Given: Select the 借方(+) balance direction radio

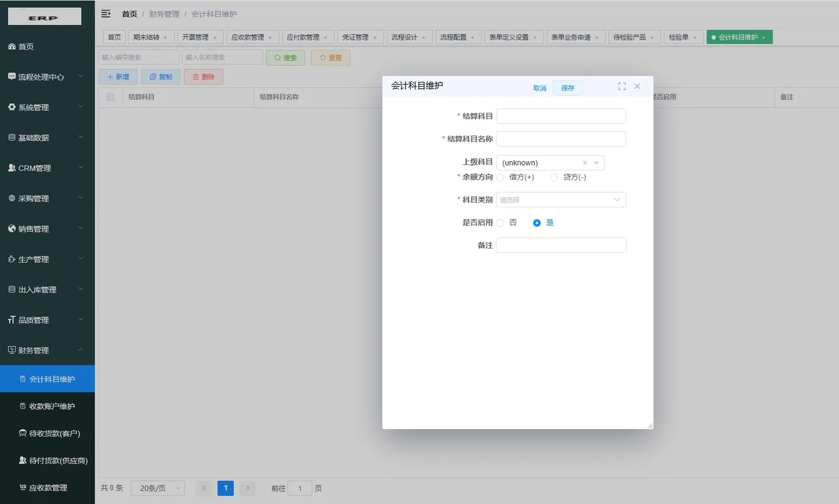Looking at the screenshot, I should pos(500,177).
